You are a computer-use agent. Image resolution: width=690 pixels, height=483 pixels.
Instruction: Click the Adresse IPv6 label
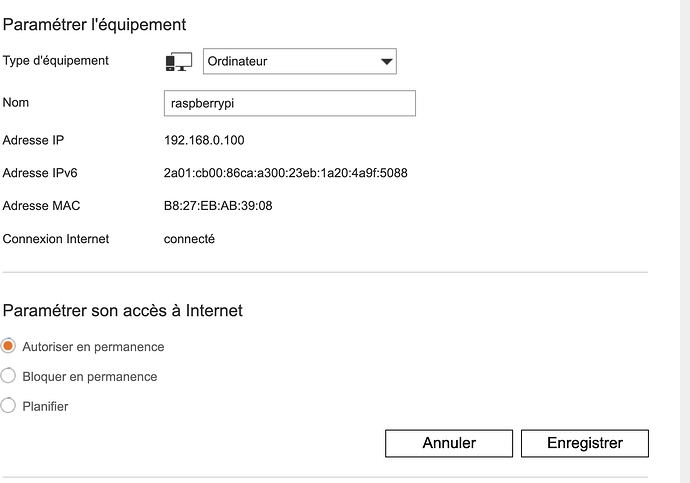(x=40, y=173)
